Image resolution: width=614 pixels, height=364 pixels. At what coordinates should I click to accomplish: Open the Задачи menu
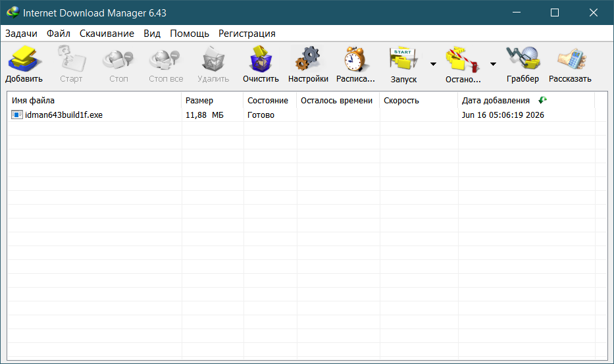tap(21, 34)
